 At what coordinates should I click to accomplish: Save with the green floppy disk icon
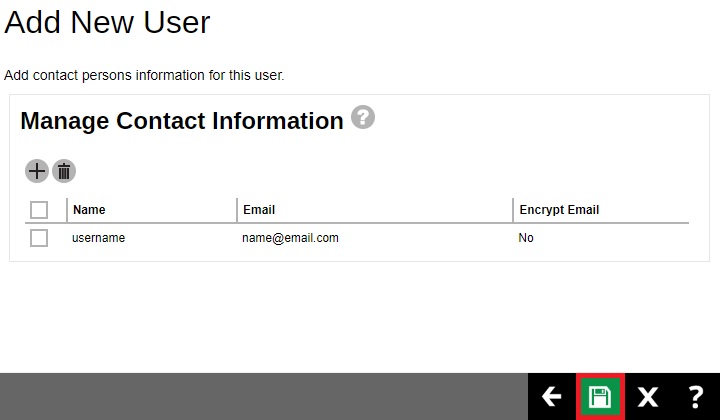click(x=600, y=397)
